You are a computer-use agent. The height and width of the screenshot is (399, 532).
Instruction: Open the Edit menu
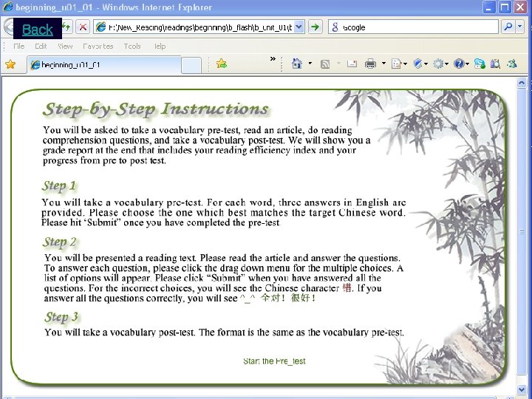point(41,46)
